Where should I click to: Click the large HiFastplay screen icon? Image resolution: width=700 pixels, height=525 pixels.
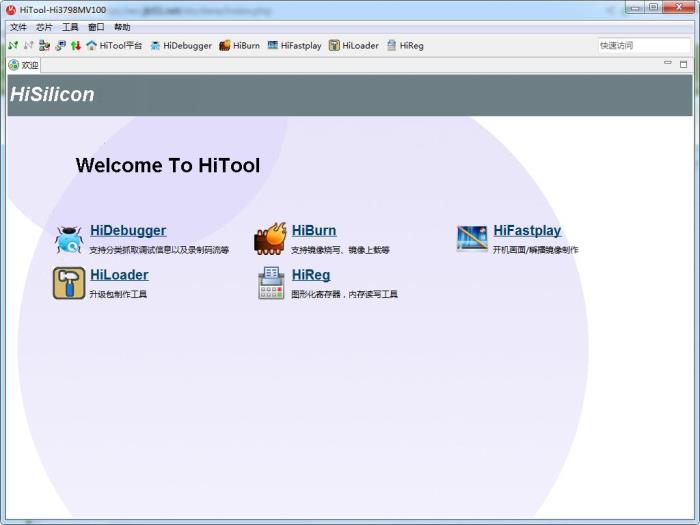[x=472, y=238]
